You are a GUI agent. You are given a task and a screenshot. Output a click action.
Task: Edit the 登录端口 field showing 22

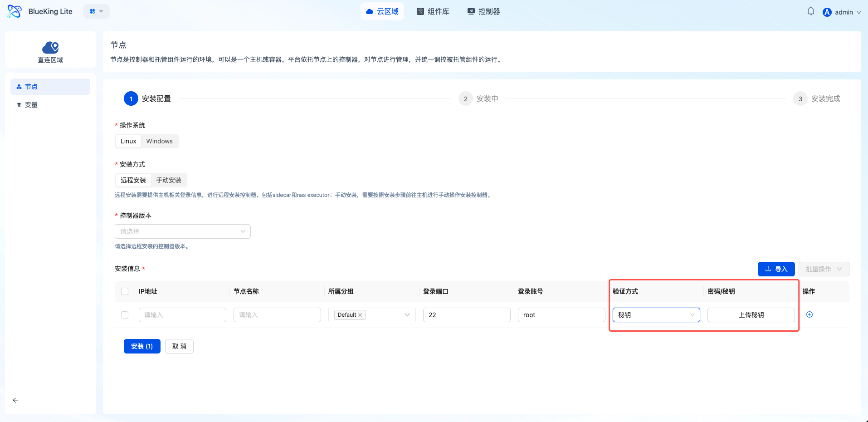coord(467,315)
